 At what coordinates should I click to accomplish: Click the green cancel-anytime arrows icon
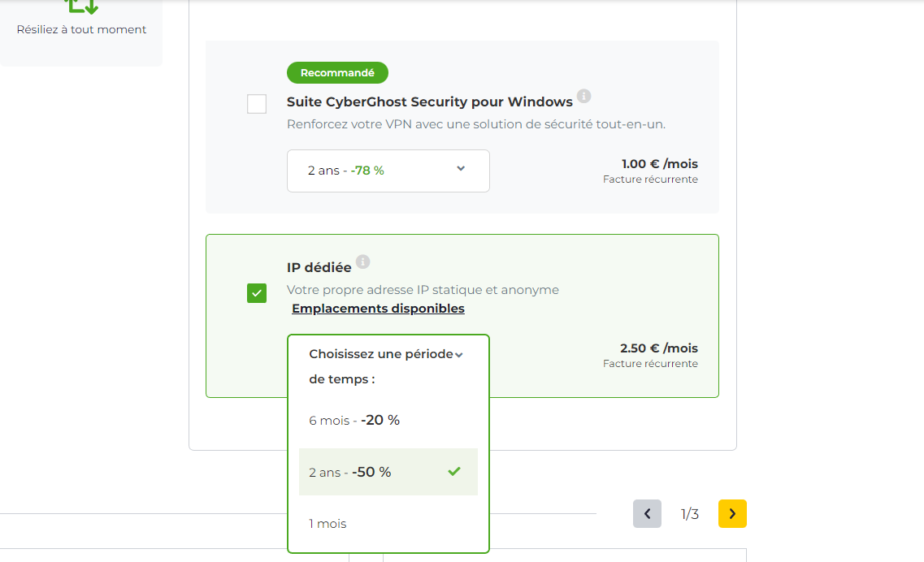[80, 6]
